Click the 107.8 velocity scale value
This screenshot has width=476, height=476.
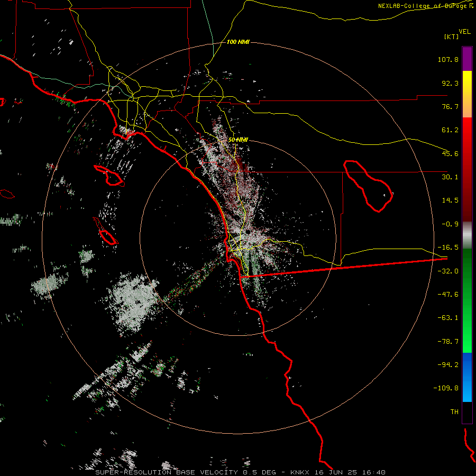coord(448,59)
